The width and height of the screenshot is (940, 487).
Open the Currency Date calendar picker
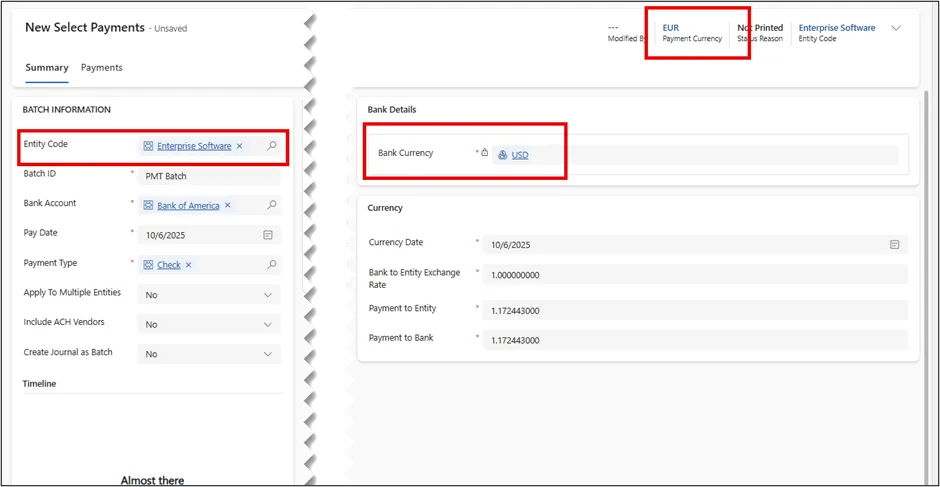(x=894, y=245)
